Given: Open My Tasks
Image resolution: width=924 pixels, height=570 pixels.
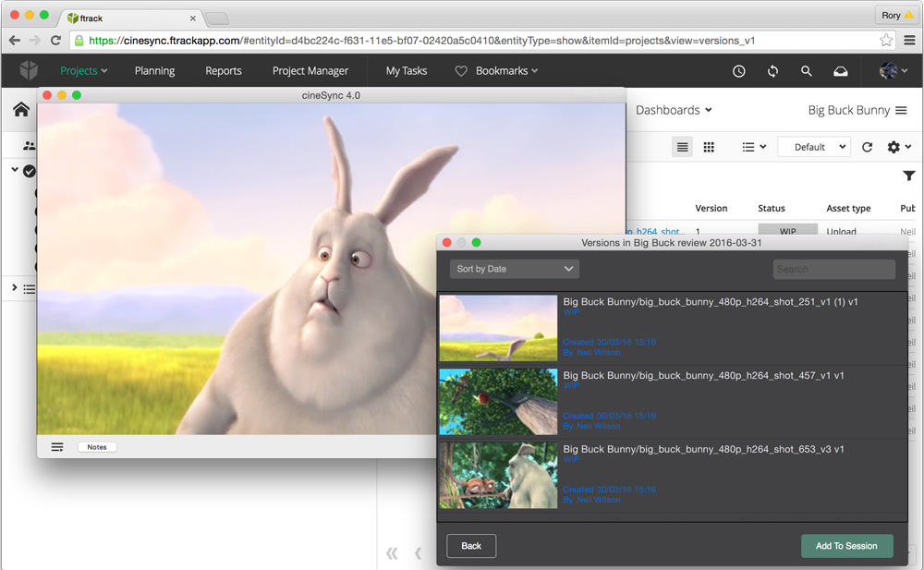Looking at the screenshot, I should click(x=406, y=71).
